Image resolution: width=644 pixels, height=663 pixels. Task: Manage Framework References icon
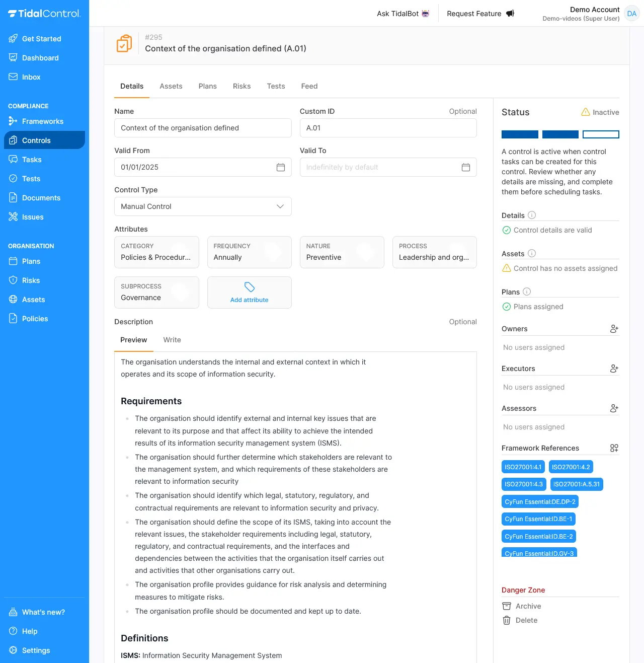coord(614,448)
